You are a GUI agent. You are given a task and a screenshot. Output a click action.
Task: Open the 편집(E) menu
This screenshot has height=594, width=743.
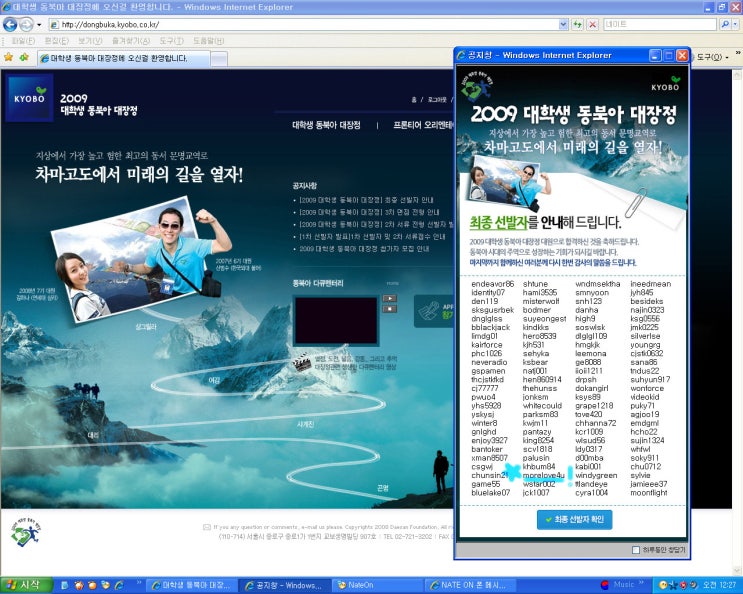(56, 41)
